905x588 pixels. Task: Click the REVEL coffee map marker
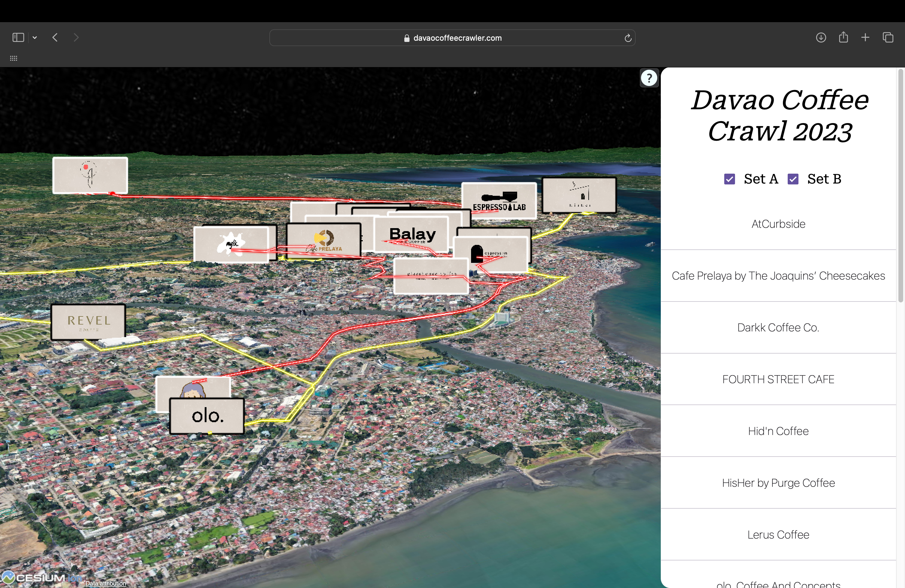[x=88, y=321]
